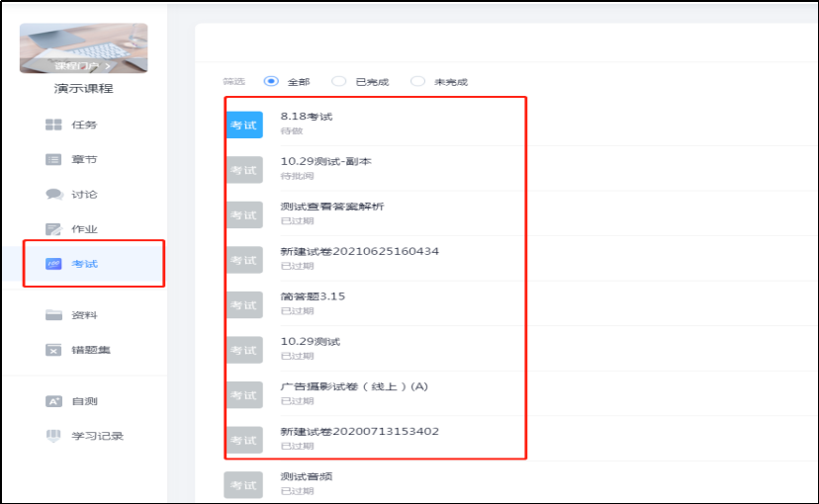Click the 章节 list icon
Image resolution: width=819 pixels, height=504 pixels.
tap(53, 160)
